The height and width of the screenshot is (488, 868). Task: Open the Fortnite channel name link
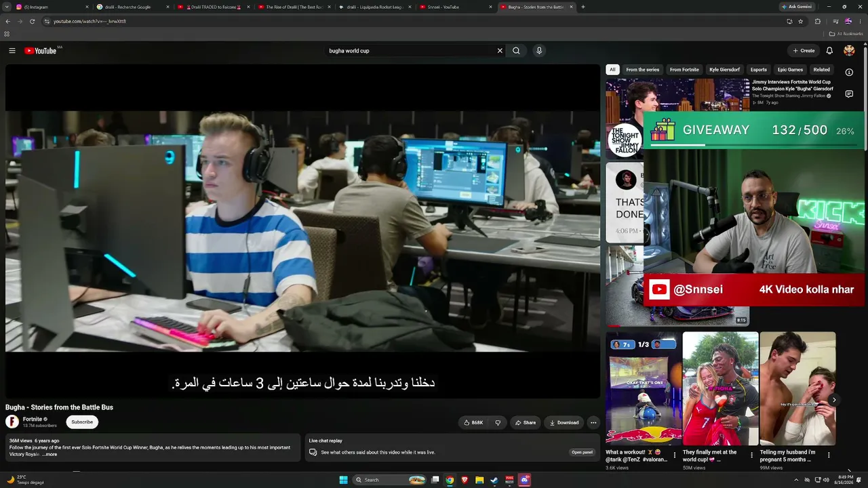pos(33,419)
